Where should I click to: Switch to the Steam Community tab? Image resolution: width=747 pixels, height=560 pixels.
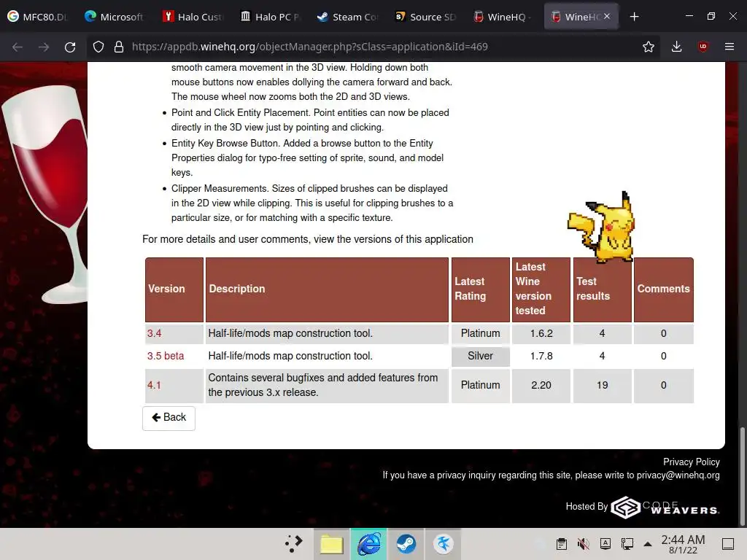(x=347, y=17)
